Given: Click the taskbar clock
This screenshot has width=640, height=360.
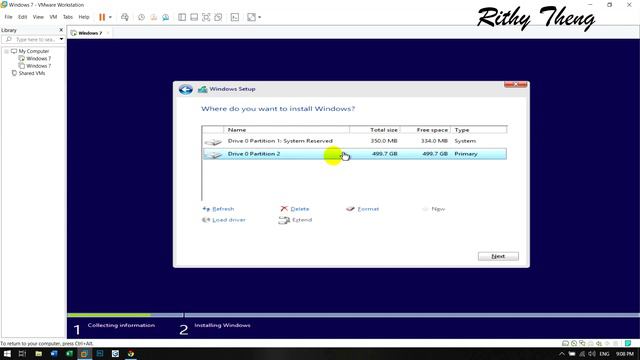Looking at the screenshot, I should click(x=624, y=354).
